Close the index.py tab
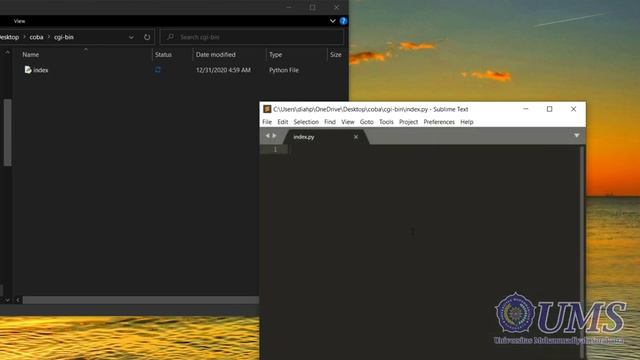Screen dimensions: 640x360 pos(356,137)
